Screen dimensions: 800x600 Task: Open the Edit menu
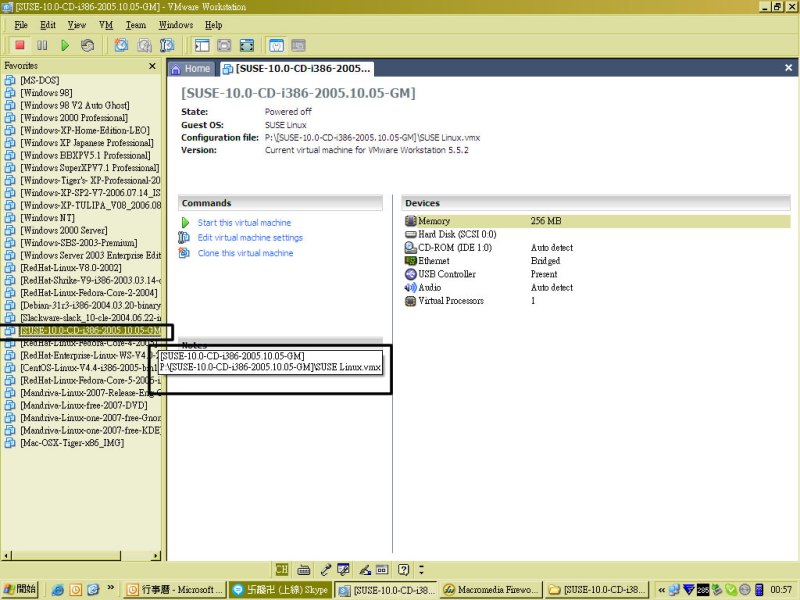[x=47, y=25]
